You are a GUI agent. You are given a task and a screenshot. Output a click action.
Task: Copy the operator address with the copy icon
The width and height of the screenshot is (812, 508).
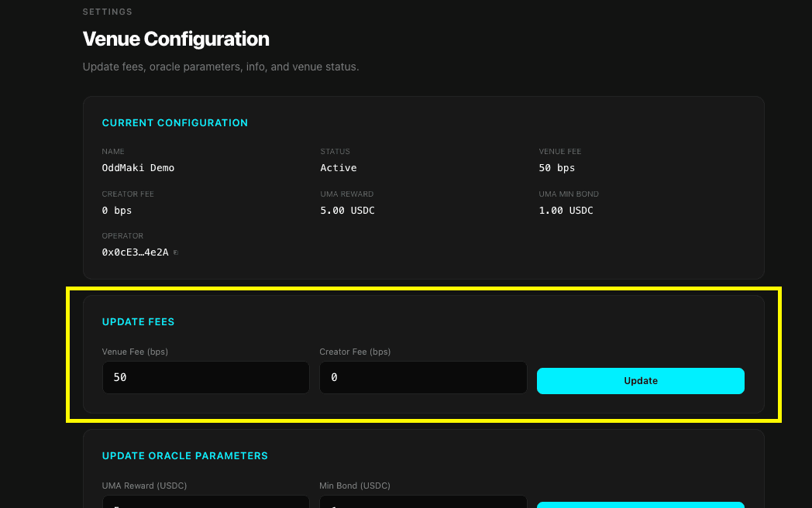click(x=176, y=252)
